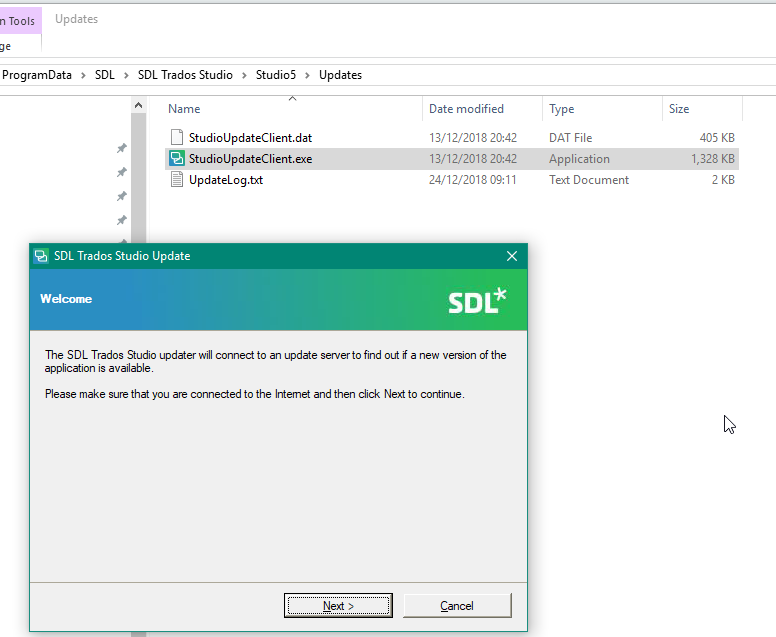Navigate to the ProgramData breadcrumb folder
Image resolution: width=776 pixels, height=637 pixels.
pos(38,75)
